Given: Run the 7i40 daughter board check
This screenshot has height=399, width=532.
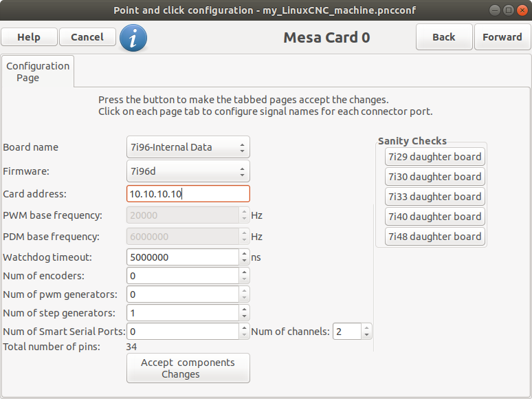Looking at the screenshot, I should point(434,217).
